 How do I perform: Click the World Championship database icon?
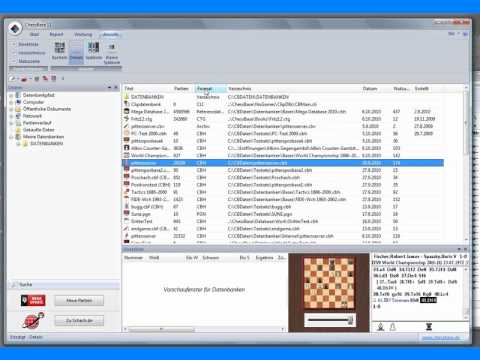(127, 155)
